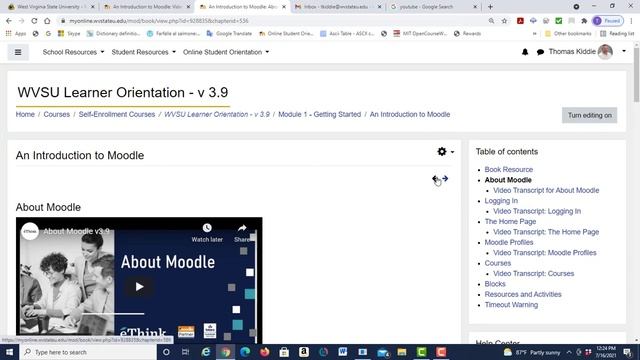
Task: Click the browser back arrow
Action: pyautogui.click(x=9, y=21)
